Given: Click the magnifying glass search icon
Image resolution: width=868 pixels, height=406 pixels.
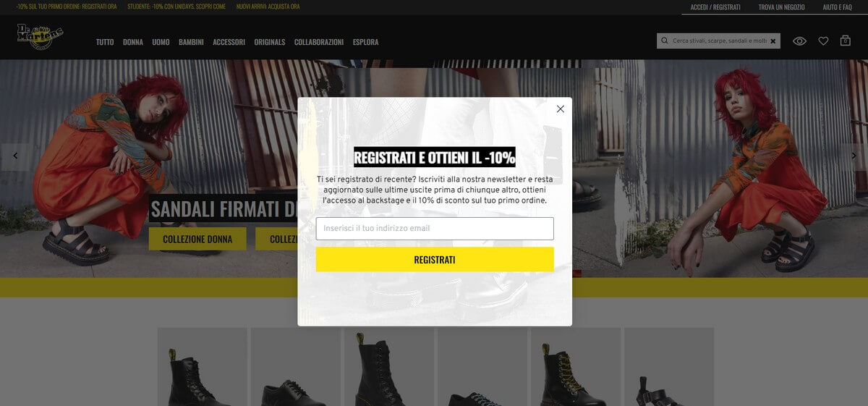Looking at the screenshot, I should [x=665, y=41].
